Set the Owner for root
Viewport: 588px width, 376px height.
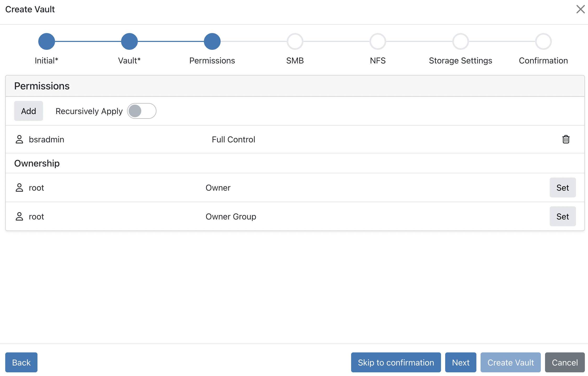pos(563,187)
